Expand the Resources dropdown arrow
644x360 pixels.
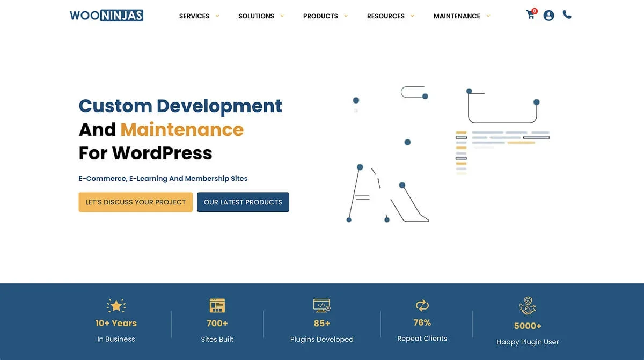point(412,16)
